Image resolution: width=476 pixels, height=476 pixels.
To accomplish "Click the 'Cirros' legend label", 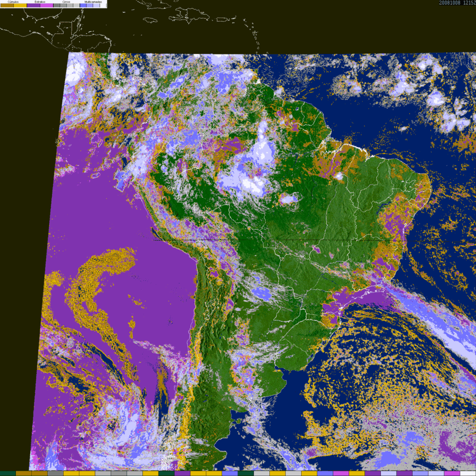I will coord(66,2).
